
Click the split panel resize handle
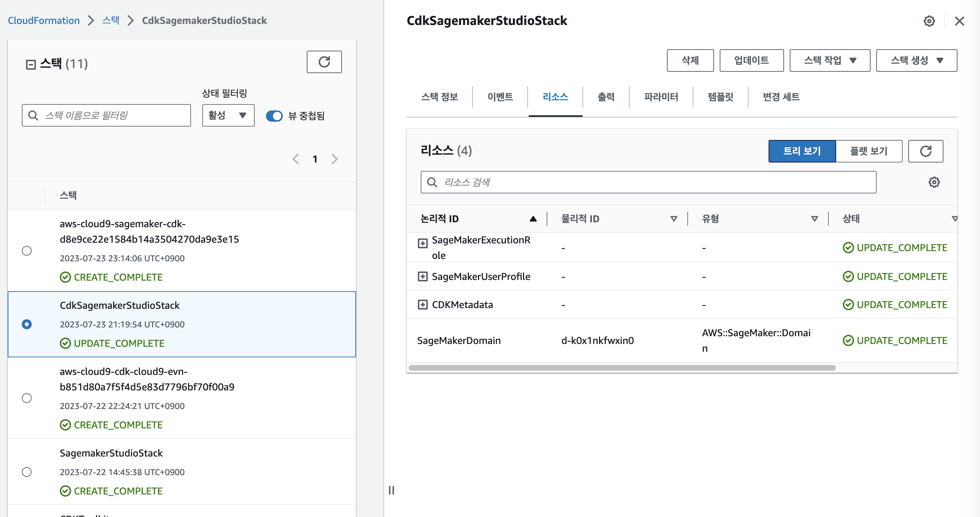pyautogui.click(x=391, y=490)
